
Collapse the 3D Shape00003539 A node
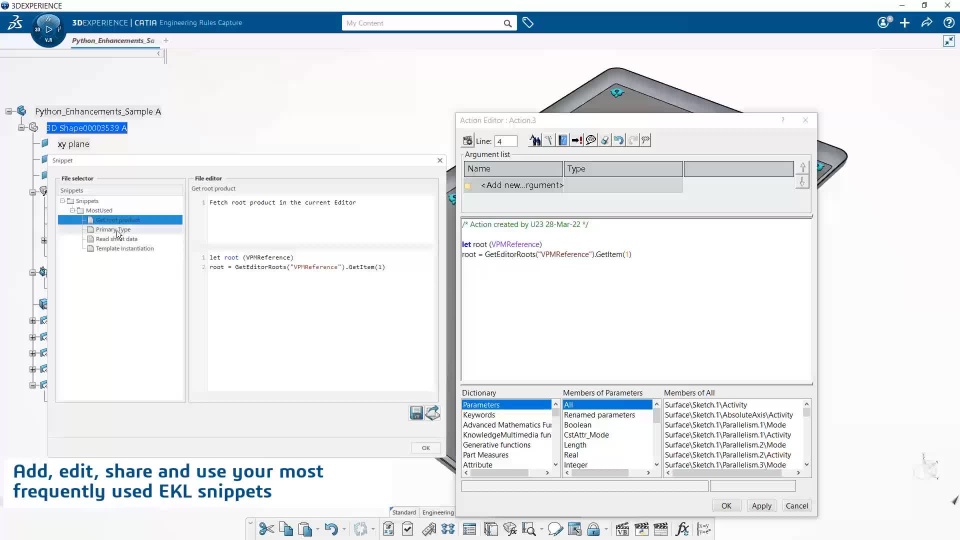pos(21,127)
